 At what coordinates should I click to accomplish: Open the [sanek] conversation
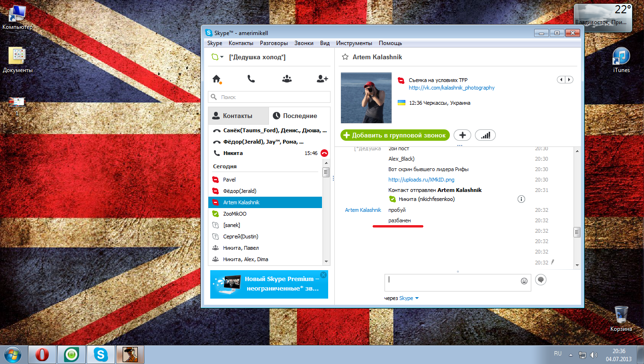click(265, 225)
